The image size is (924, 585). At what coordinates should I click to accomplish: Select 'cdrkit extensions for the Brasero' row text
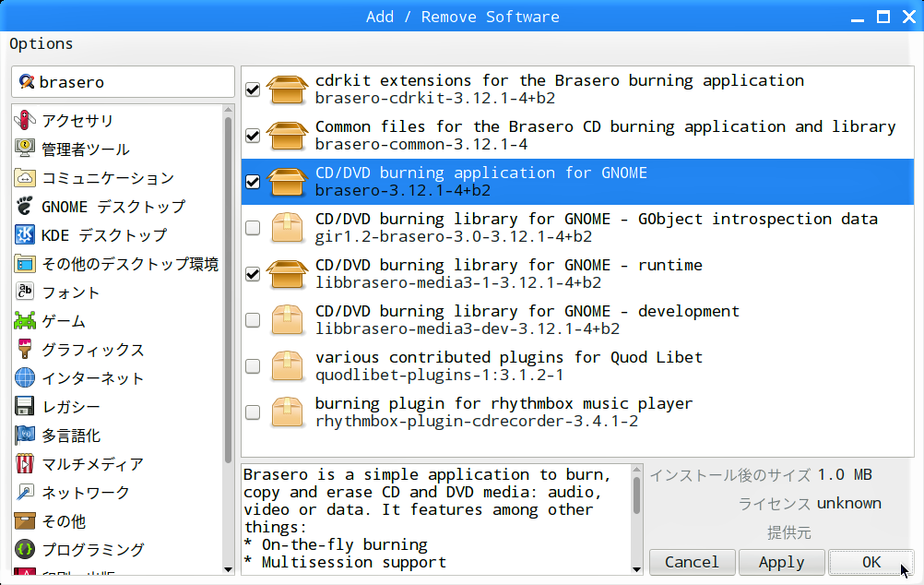pos(559,81)
